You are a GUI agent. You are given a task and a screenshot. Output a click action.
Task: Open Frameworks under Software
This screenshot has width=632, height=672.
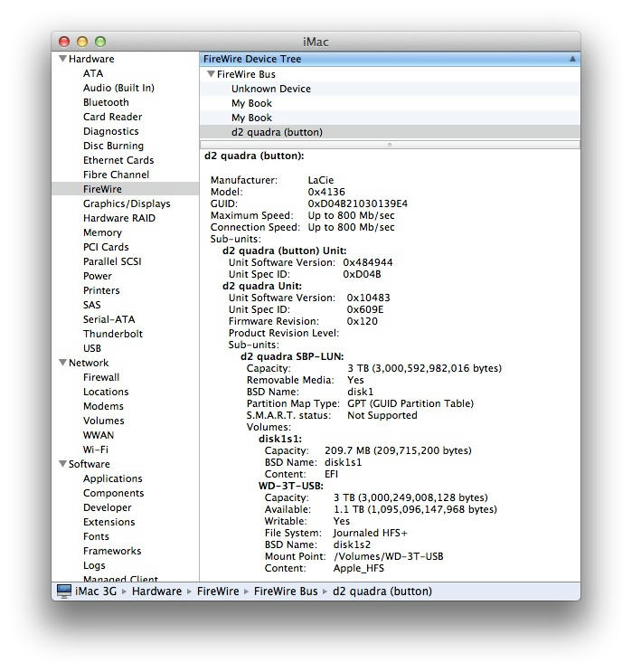click(112, 551)
